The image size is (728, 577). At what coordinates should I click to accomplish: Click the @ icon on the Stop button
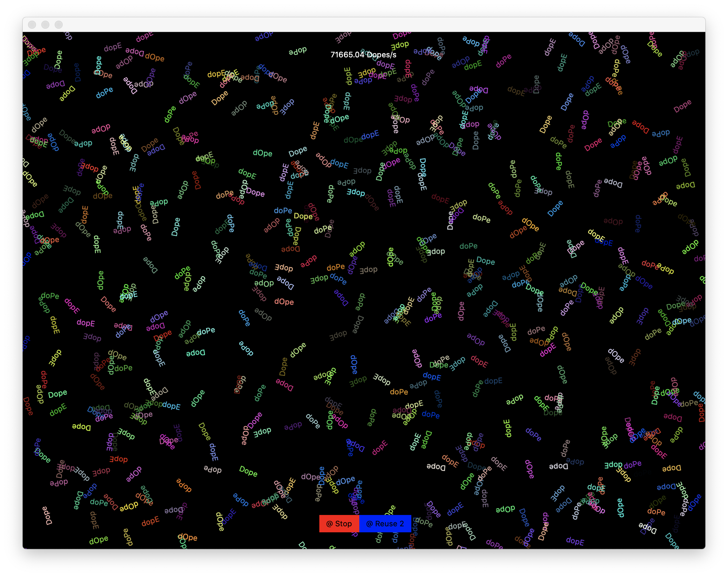(x=330, y=524)
